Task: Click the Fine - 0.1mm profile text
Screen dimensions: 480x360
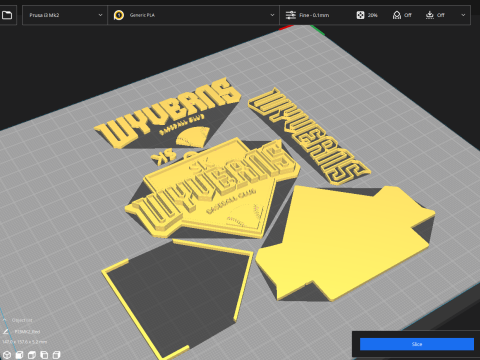Action: tap(314, 15)
